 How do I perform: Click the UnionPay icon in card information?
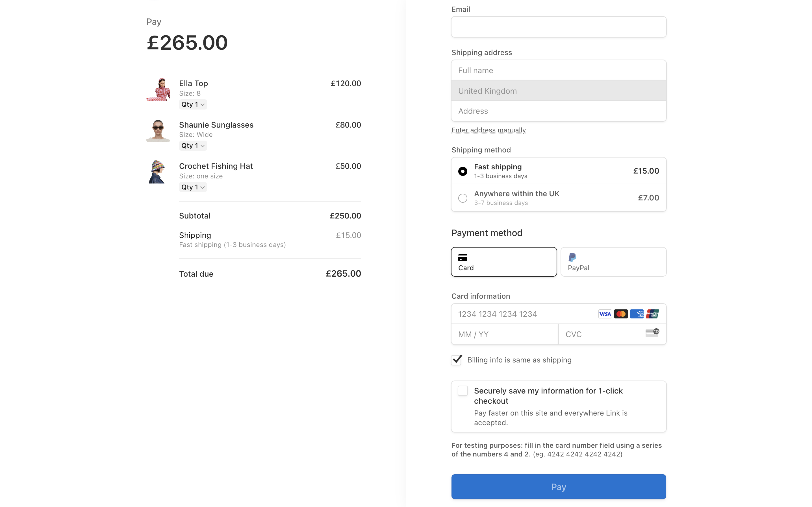[652, 314]
